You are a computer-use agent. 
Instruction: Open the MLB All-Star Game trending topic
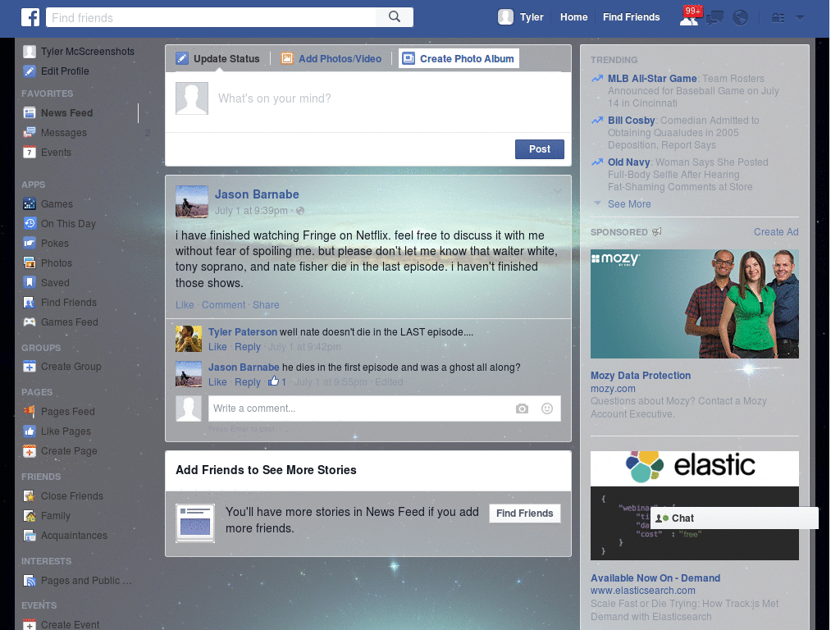coord(652,78)
